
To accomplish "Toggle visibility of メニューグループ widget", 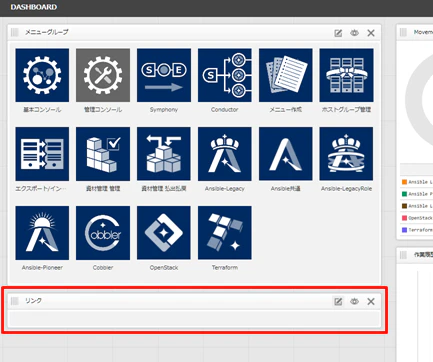I will (x=354, y=33).
